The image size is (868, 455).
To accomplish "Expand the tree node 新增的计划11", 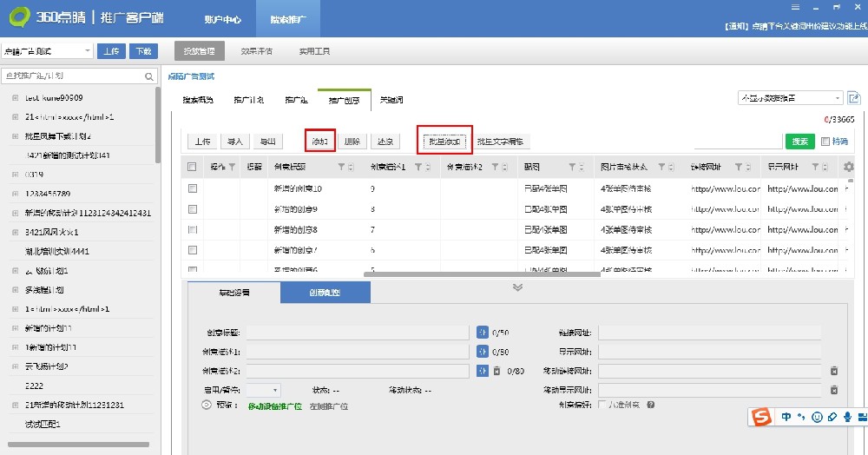I will 16,328.
